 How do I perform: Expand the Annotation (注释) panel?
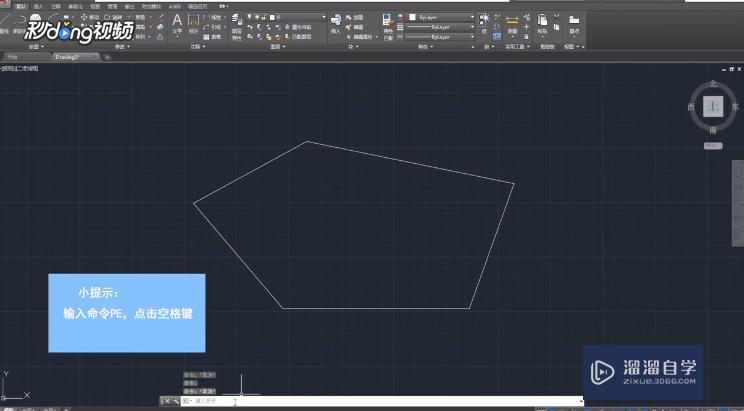pos(197,47)
